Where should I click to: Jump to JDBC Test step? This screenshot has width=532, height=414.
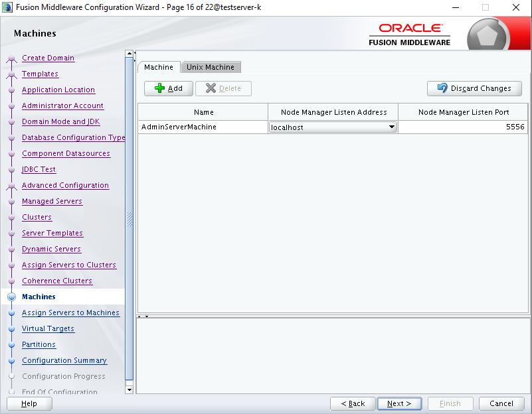[39, 169]
